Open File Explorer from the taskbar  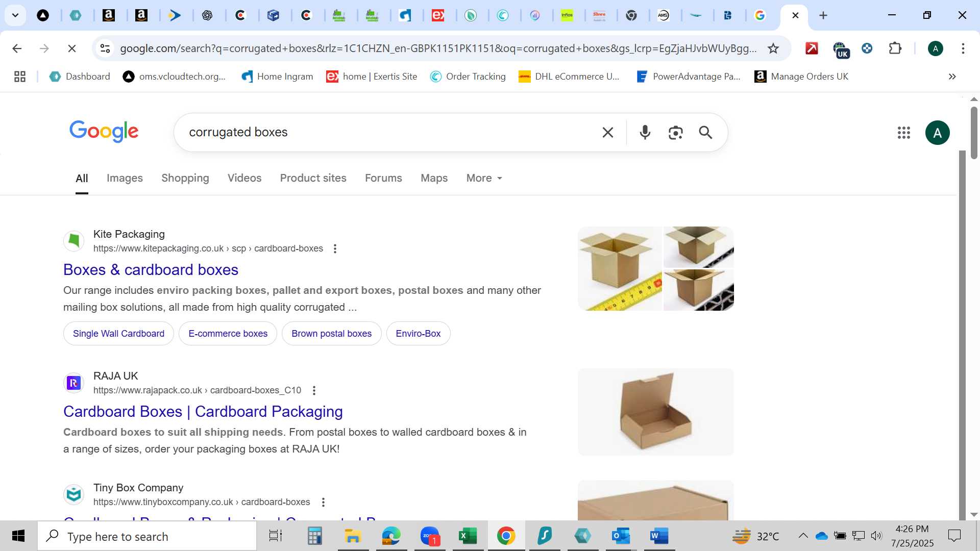[x=353, y=536]
